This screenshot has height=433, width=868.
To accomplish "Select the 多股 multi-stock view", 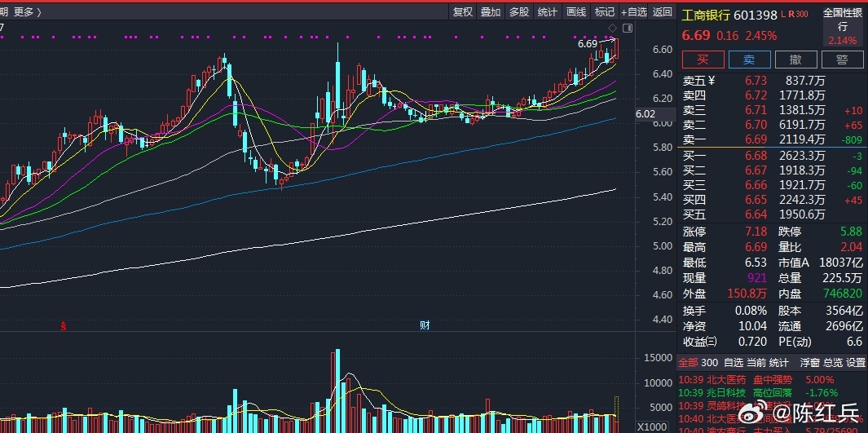I will tap(519, 11).
